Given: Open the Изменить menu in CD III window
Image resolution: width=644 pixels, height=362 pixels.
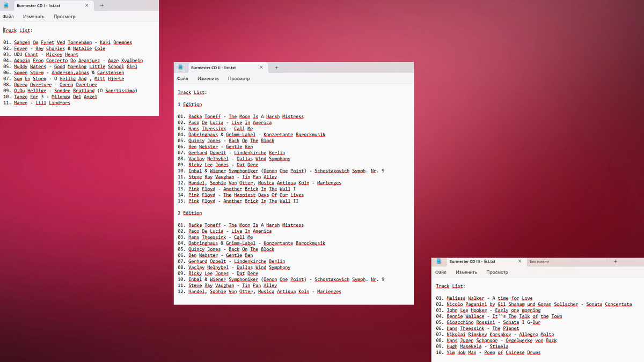Looking at the screenshot, I should (466, 272).
